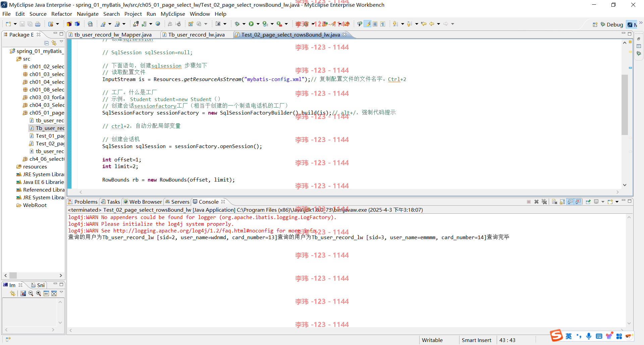644x345 pixels.
Task: Toggle Mark Occurrences highlighter button
Action: (x=368, y=24)
